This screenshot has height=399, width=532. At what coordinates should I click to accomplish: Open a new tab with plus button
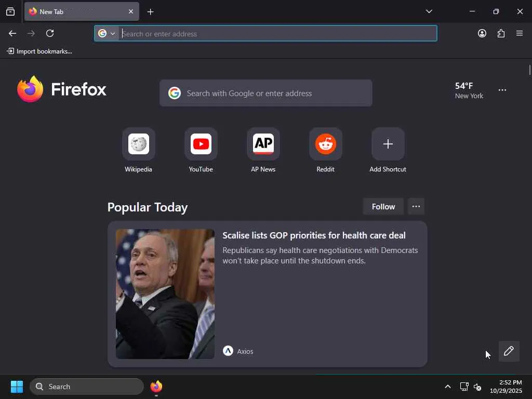(150, 12)
